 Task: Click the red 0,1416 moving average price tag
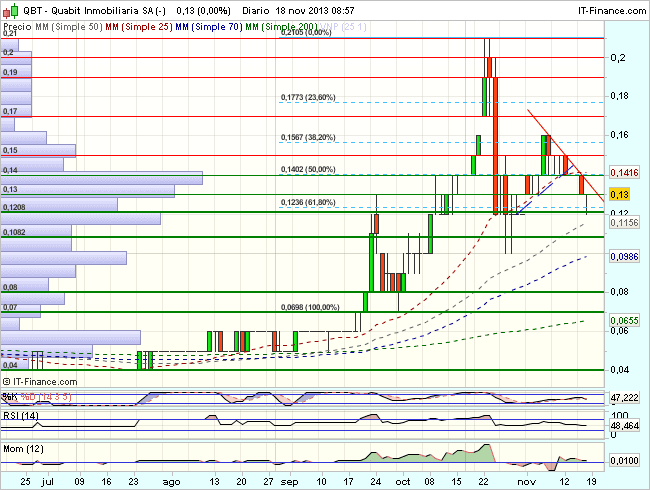pos(624,172)
